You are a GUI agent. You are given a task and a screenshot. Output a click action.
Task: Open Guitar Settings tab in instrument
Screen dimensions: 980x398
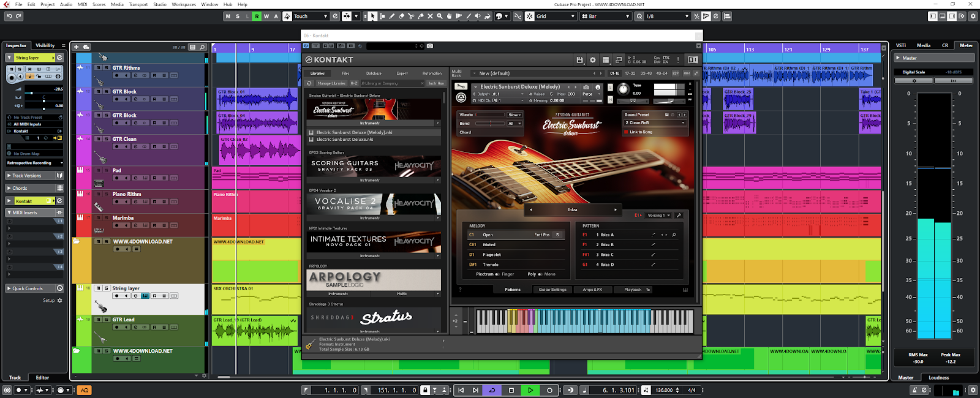click(552, 290)
